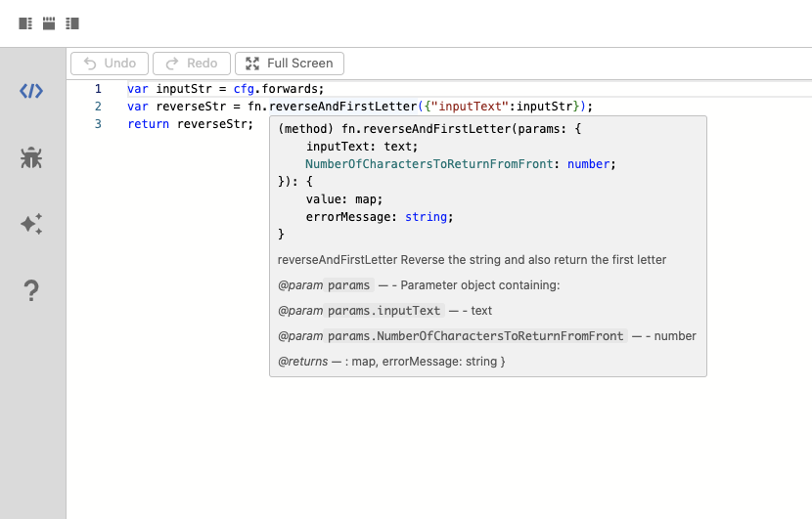The image size is (812, 519).
Task: Click value: map line in tooltip
Action: (343, 199)
